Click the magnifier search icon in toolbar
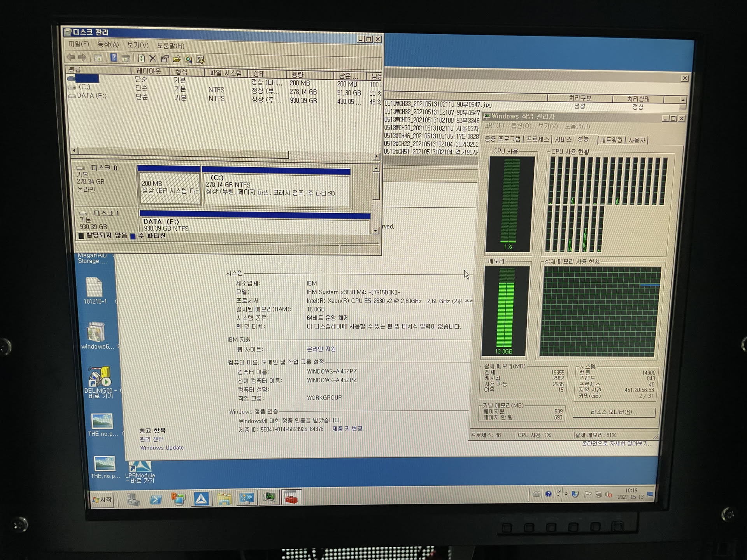 coord(188,59)
